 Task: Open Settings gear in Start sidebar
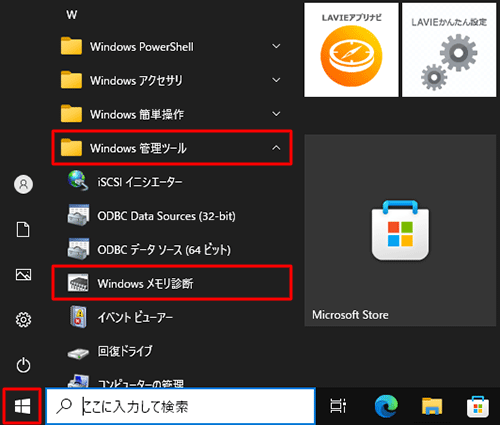click(23, 320)
